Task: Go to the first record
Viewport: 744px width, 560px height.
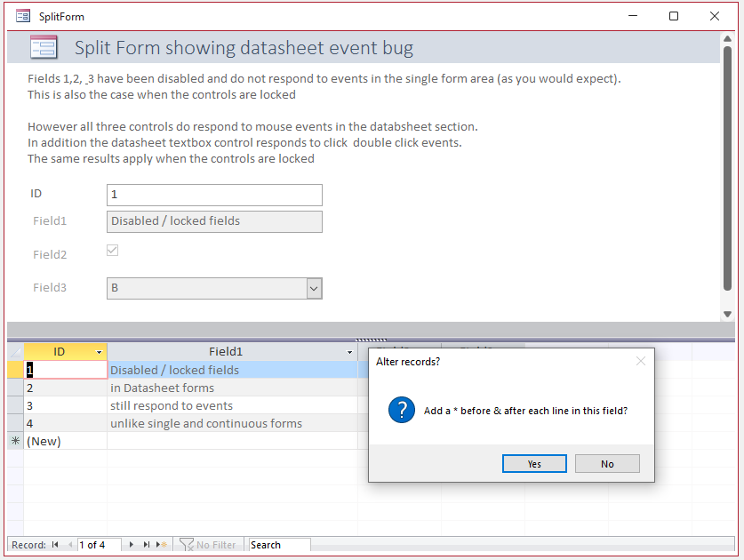Action: (55, 545)
